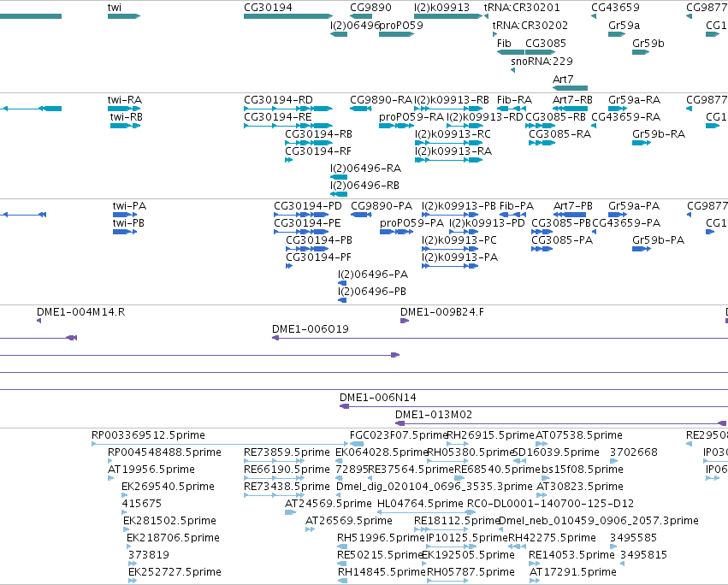
Task: Select BAC clone DME1-006O19
Action: point(500,339)
